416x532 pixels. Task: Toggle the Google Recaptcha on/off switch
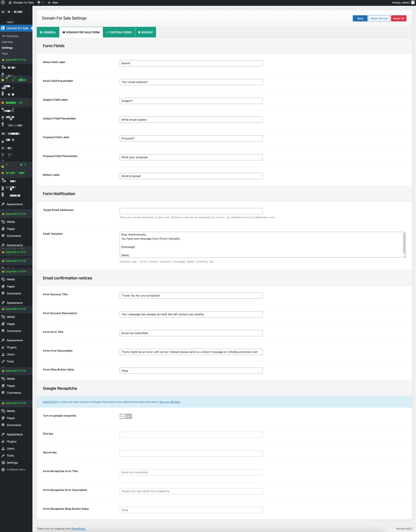pyautogui.click(x=125, y=416)
